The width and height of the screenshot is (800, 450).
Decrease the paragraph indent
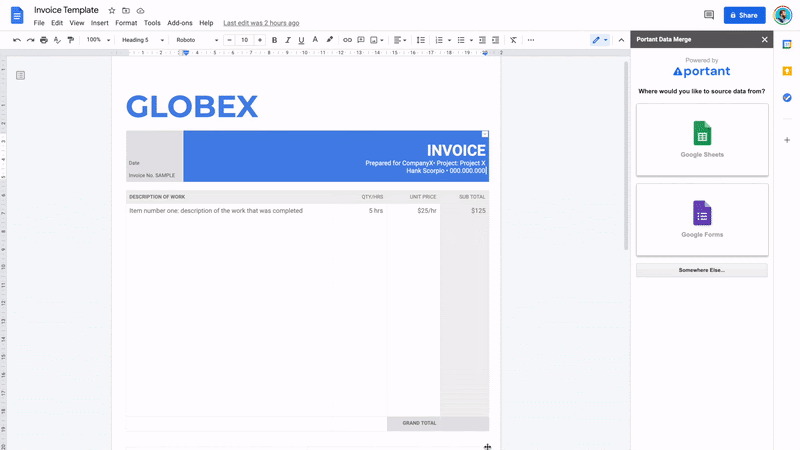[x=482, y=40]
